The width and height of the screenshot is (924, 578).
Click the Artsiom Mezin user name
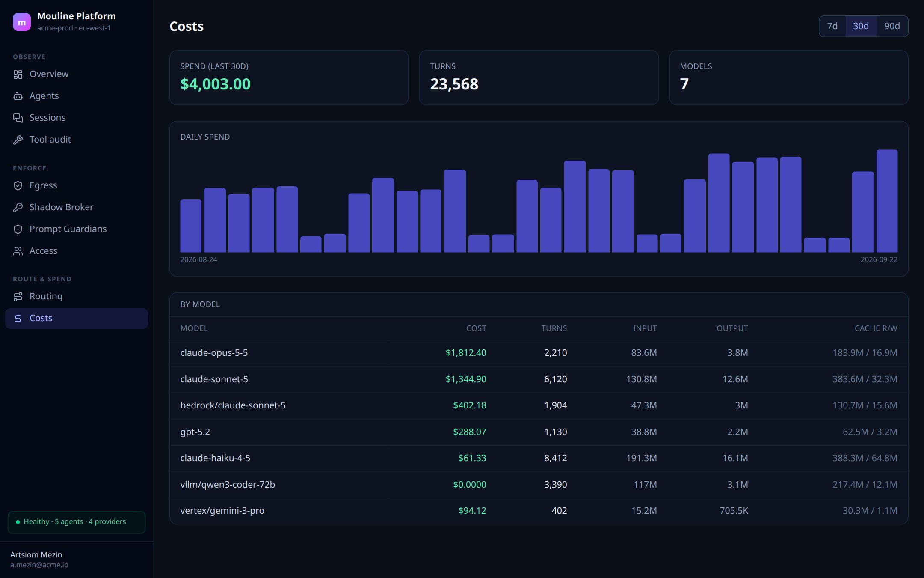36,554
